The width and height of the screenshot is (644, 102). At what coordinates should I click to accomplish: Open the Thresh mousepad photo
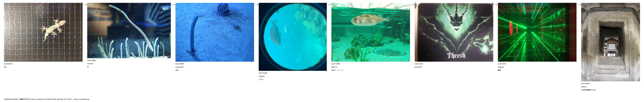(x=454, y=32)
